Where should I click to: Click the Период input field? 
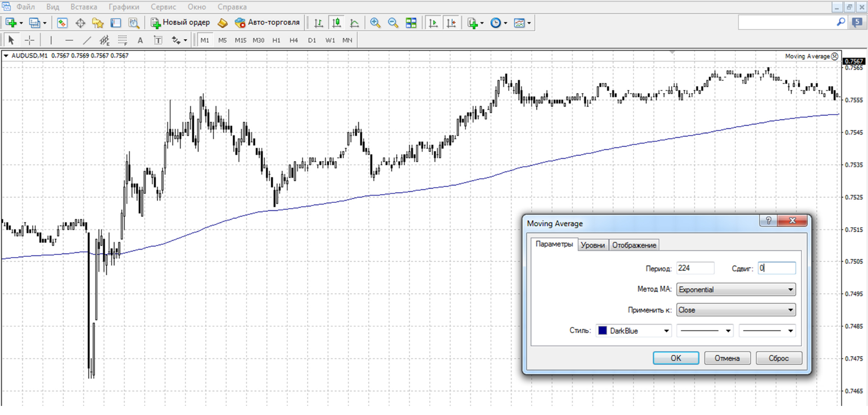tap(695, 268)
